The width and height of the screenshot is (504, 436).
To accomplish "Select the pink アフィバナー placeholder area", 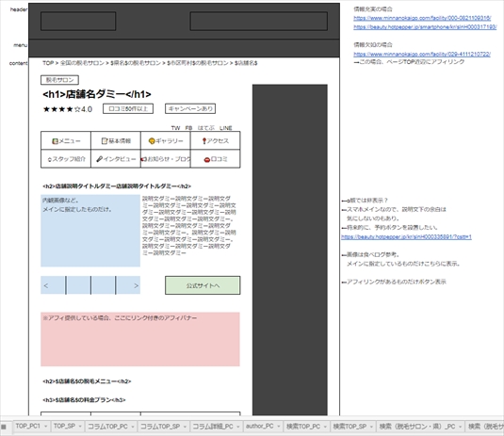I will 140,339.
